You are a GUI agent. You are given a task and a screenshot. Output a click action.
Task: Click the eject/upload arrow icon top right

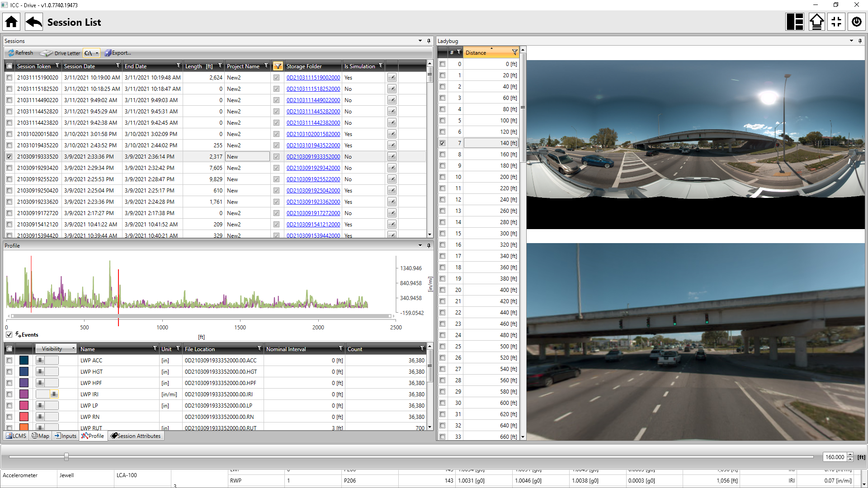tap(816, 21)
